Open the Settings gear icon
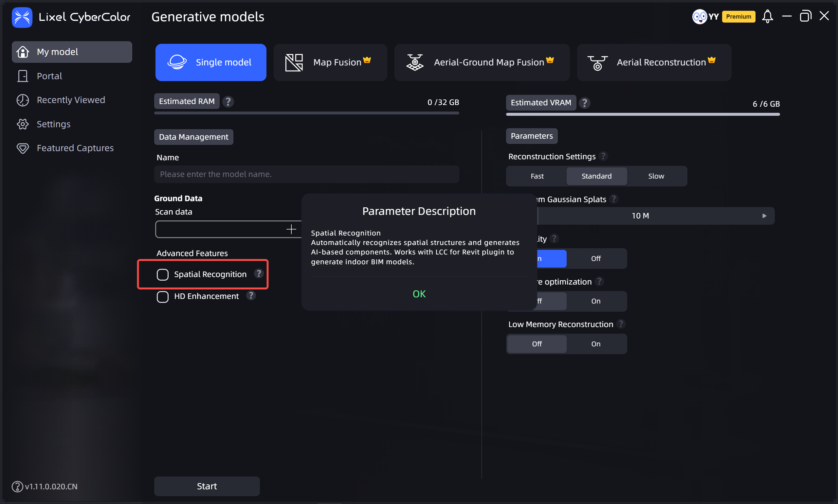This screenshot has height=504, width=838. click(23, 124)
